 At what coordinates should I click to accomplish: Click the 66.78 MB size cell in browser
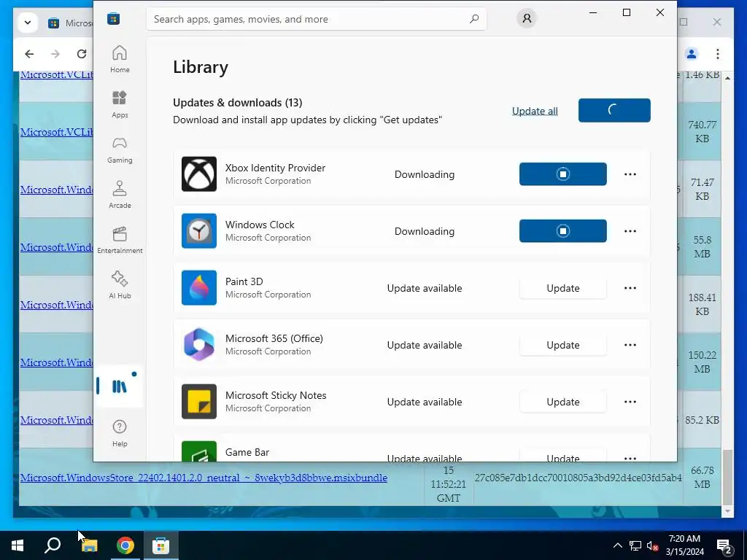point(702,477)
